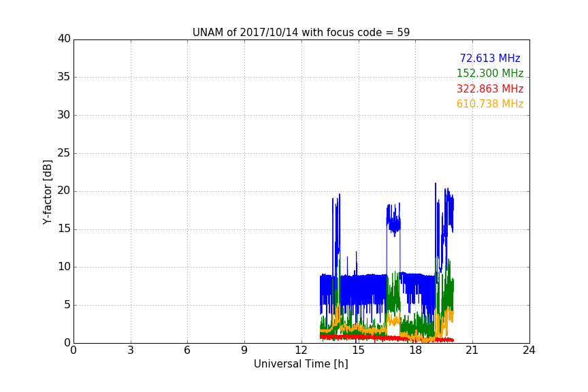The height and width of the screenshot is (392, 588).
Task: Click the y-axis tick label '25'
Action: [x=64, y=153]
